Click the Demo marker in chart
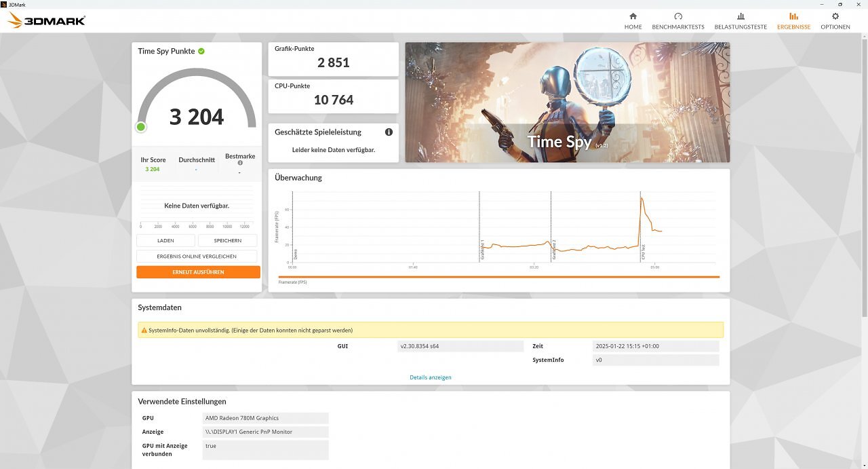The width and height of the screenshot is (868, 469). click(296, 255)
